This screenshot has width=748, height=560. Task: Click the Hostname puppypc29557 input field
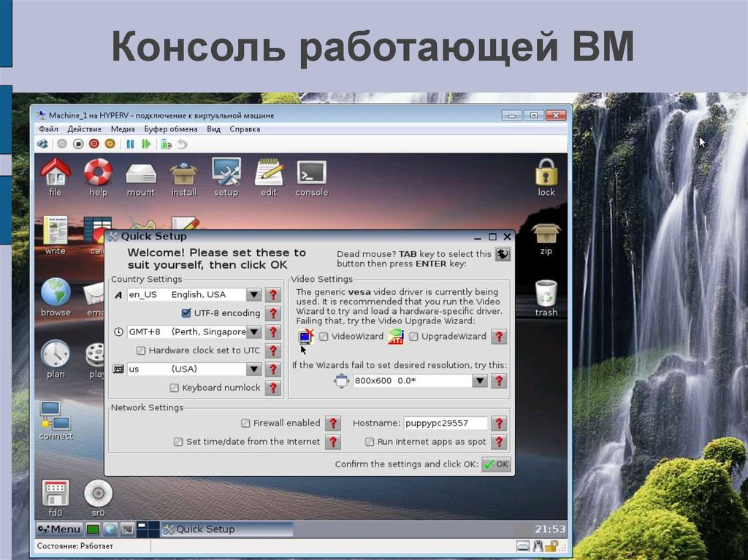coord(445,423)
